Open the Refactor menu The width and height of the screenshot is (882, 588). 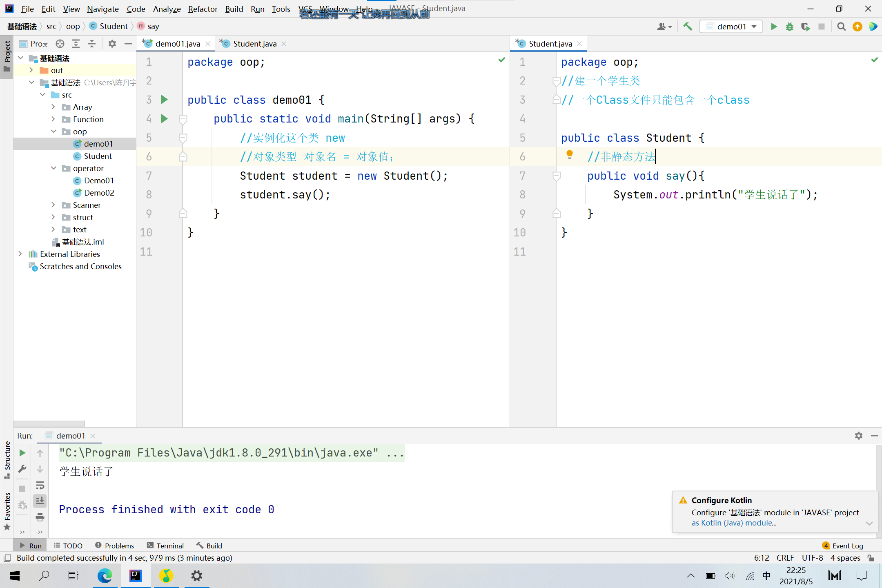203,9
